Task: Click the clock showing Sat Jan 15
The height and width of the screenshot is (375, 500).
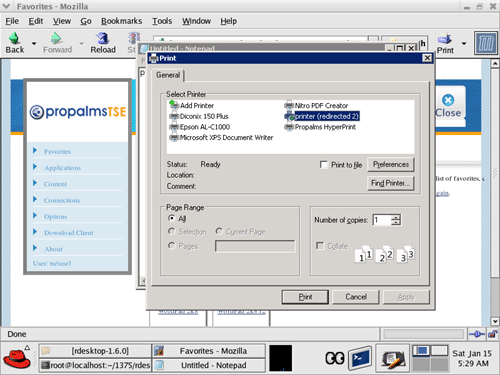Action: 472,358
